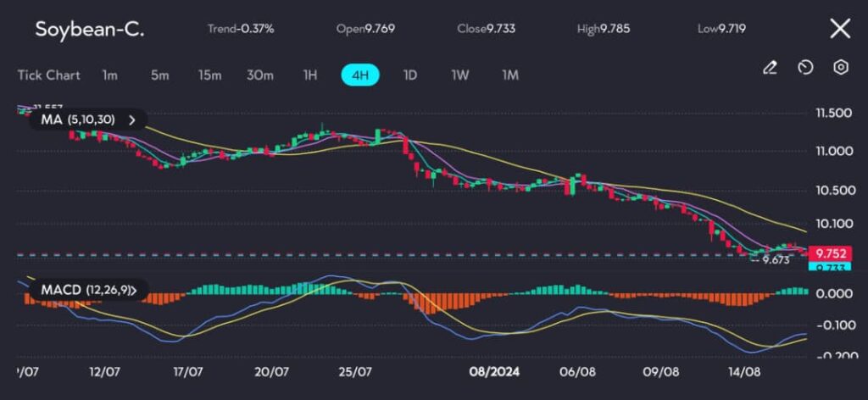
Task: Open the chart history clock icon
Action: (x=805, y=68)
